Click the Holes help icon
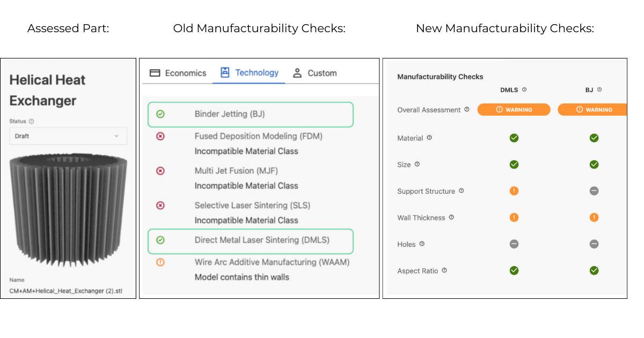The image size is (644, 338). coord(422,244)
